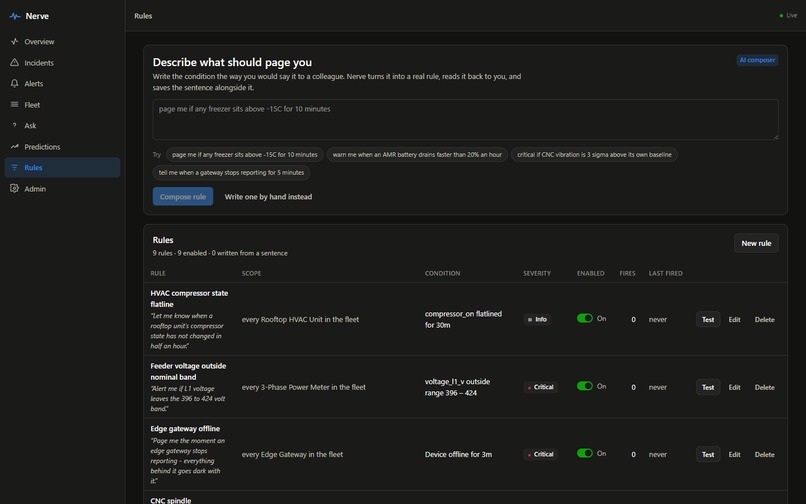
Task: Click the LAST FIRED column header
Action: pos(665,274)
